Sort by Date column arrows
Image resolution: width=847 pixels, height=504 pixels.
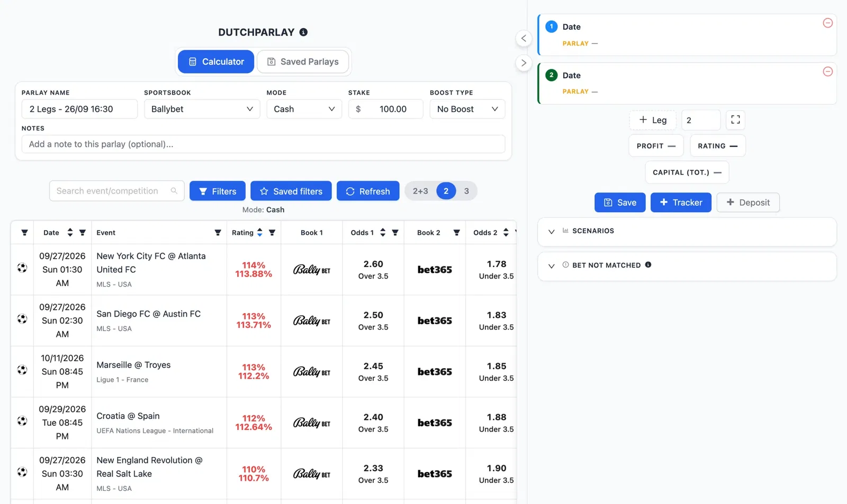pos(70,233)
